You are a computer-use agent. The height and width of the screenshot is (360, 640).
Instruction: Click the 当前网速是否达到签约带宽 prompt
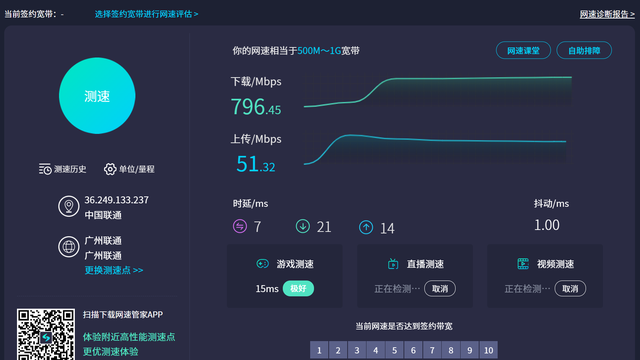pos(404,326)
